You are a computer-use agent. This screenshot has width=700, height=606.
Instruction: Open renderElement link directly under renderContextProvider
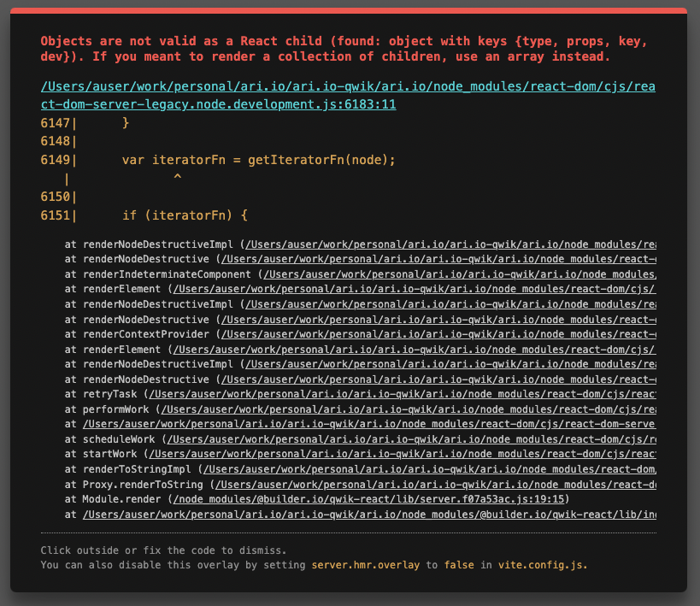[415, 350]
